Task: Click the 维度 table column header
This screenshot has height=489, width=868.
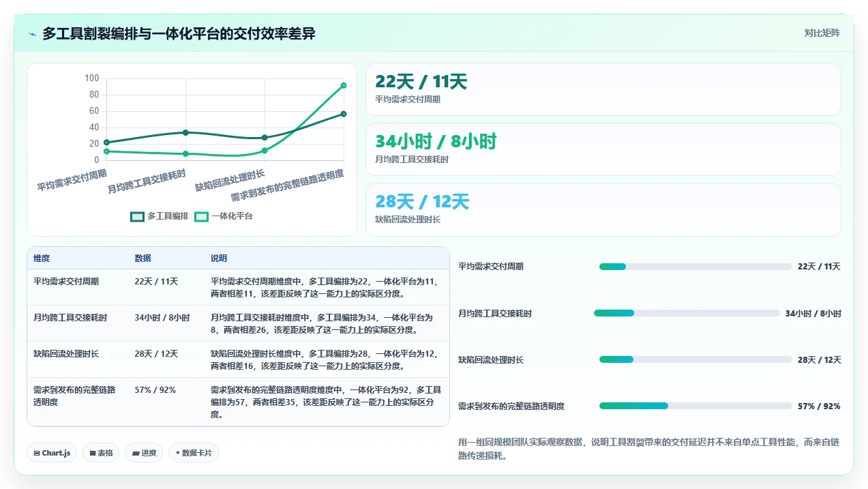Action: point(42,258)
